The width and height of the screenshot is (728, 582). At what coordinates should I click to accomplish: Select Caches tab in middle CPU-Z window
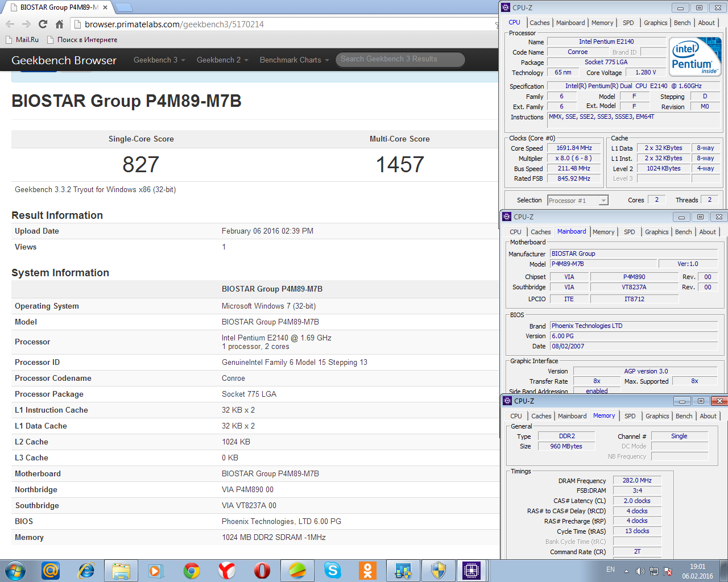pyautogui.click(x=540, y=232)
